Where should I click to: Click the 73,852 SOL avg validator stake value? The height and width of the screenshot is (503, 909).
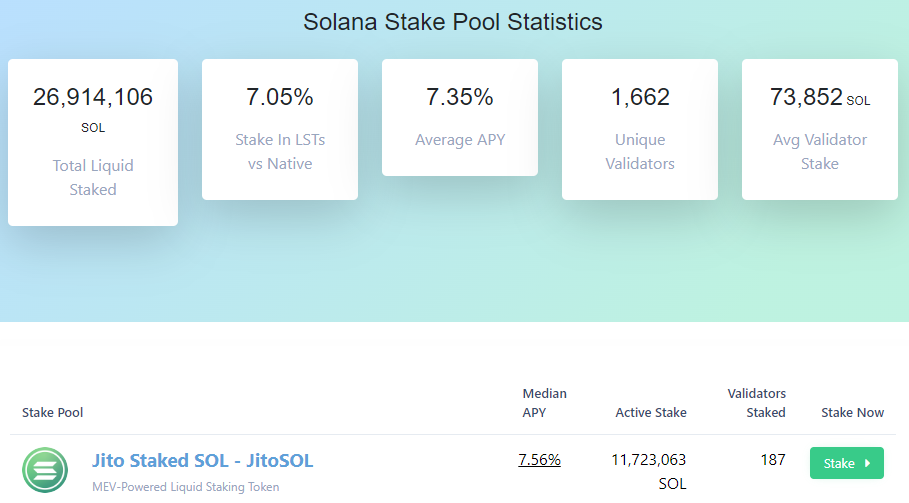coord(820,97)
